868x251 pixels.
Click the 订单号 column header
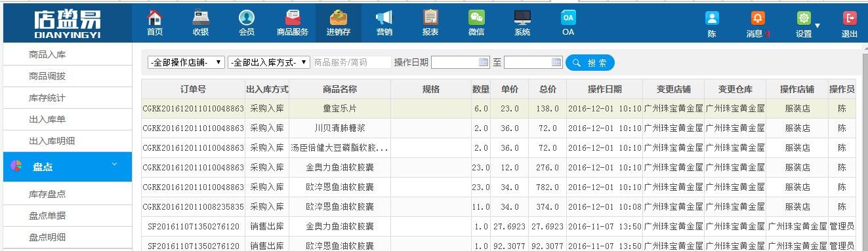[x=193, y=89]
